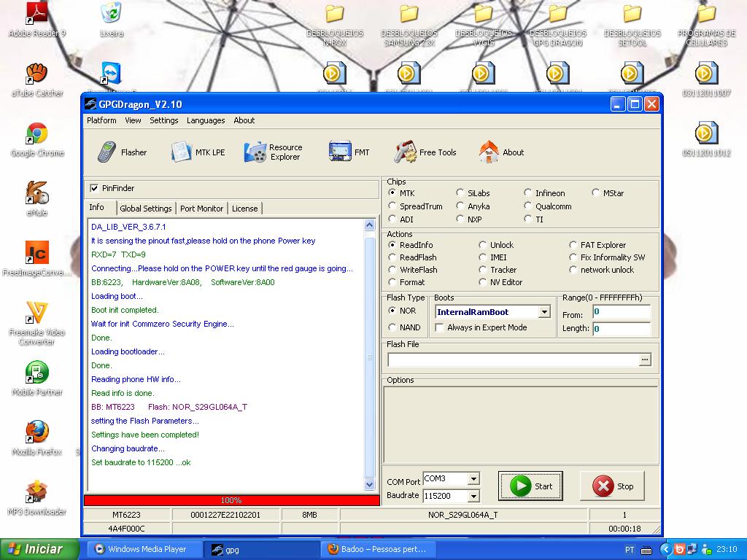747x560 pixels.
Task: Select PROGRAMAS DE CELULARES folder
Action: pos(706,25)
